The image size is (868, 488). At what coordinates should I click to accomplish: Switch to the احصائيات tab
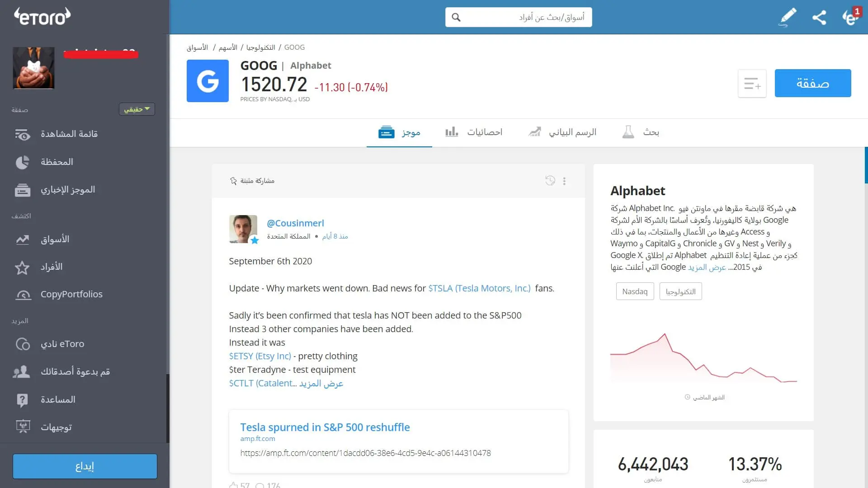pos(473,132)
